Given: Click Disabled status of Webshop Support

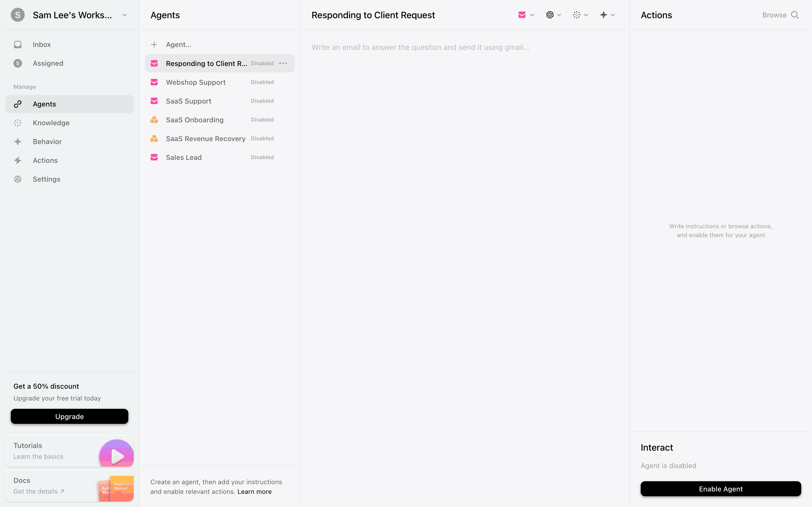Looking at the screenshot, I should (x=262, y=82).
